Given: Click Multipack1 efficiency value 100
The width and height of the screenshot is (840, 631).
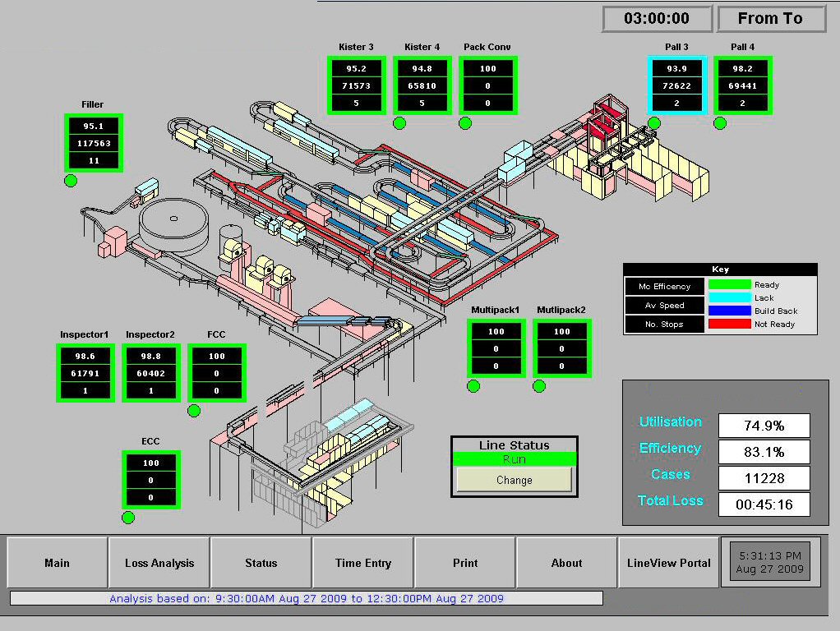Looking at the screenshot, I should click(496, 332).
